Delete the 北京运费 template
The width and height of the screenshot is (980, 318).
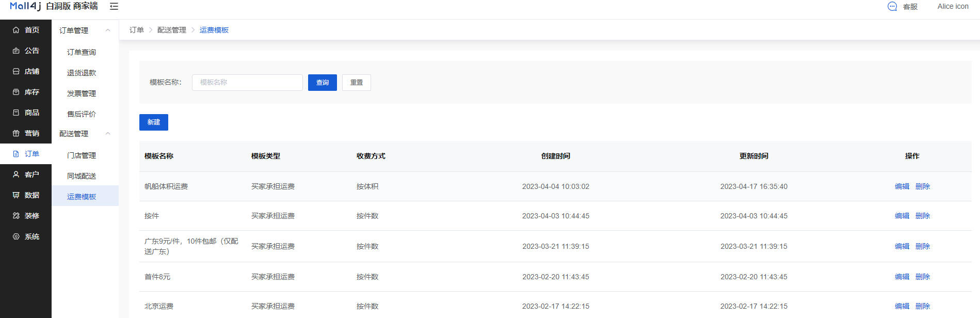pyautogui.click(x=923, y=306)
